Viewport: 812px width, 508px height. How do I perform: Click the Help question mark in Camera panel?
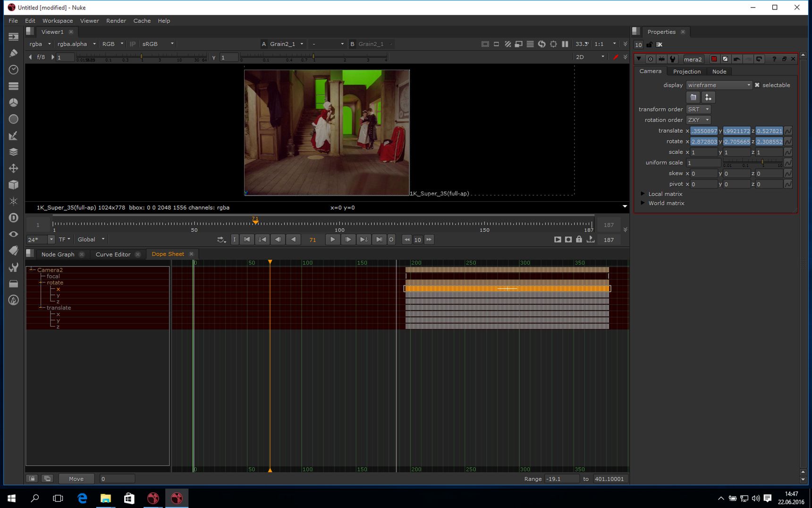(x=774, y=59)
